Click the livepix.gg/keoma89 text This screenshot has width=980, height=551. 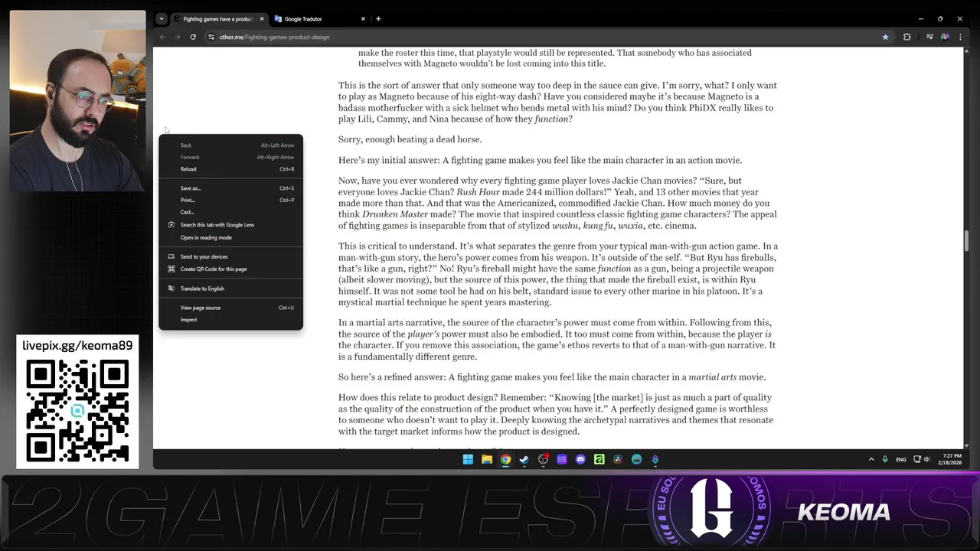click(x=77, y=345)
